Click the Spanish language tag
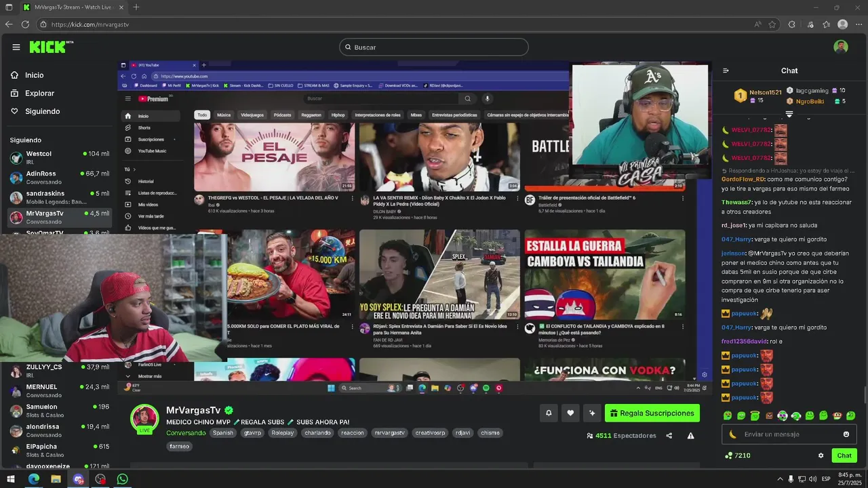 tap(223, 432)
